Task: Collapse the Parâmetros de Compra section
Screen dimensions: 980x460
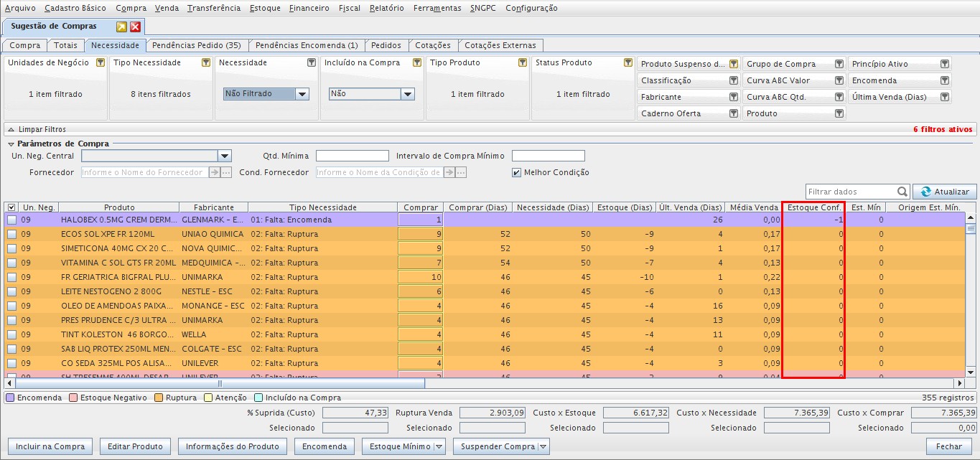Action: click(x=10, y=144)
